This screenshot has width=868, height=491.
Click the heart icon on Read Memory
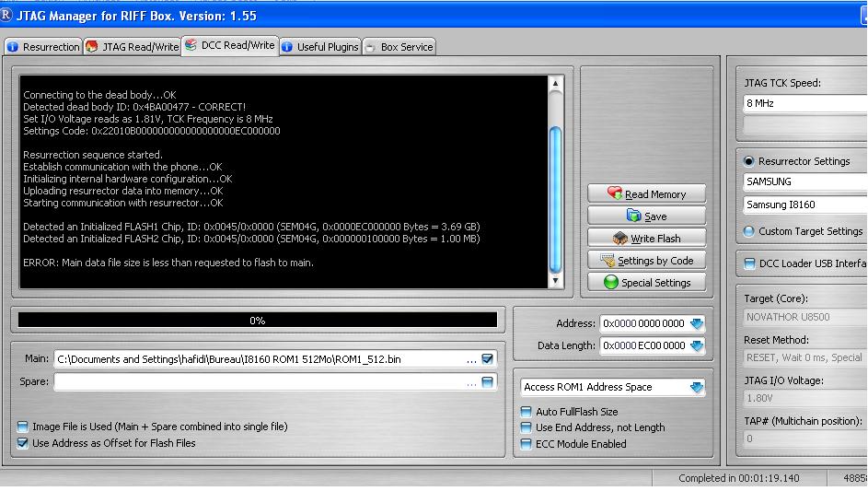(x=615, y=193)
